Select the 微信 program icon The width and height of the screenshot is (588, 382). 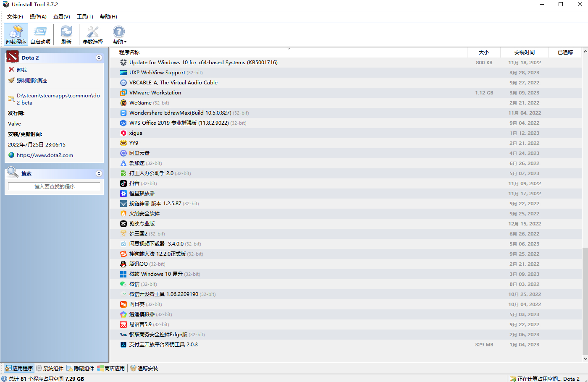pos(123,284)
